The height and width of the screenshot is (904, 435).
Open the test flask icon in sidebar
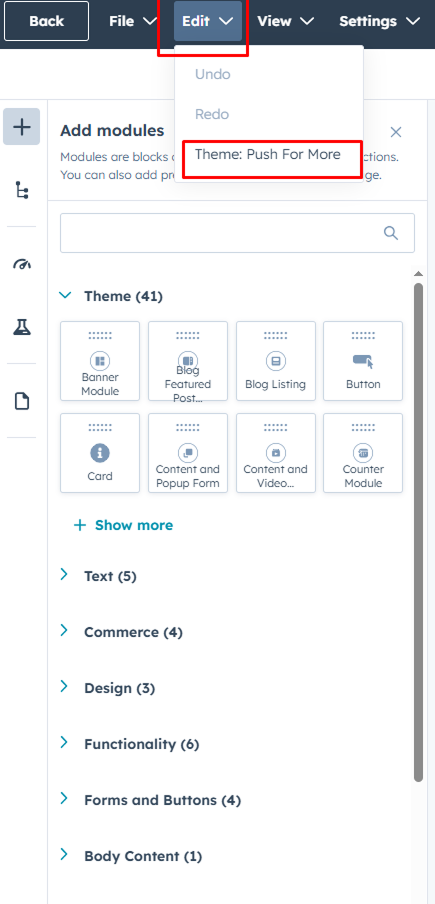[21, 327]
